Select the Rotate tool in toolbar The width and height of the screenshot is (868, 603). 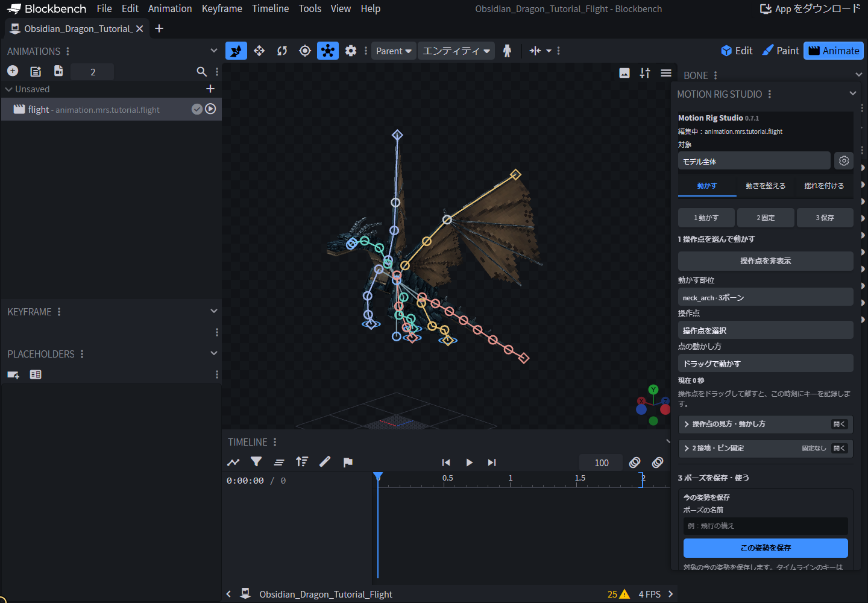[x=282, y=51]
